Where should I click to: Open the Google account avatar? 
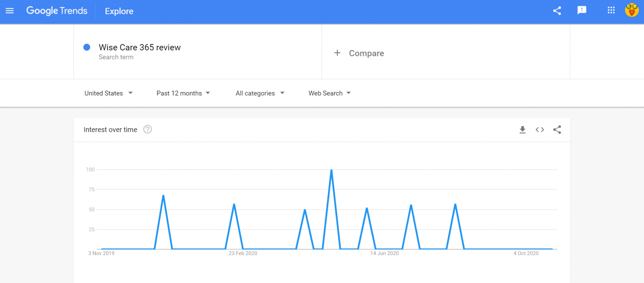point(632,10)
